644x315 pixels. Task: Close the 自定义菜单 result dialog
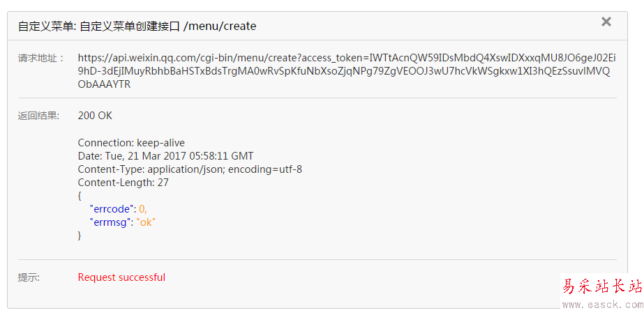click(606, 22)
